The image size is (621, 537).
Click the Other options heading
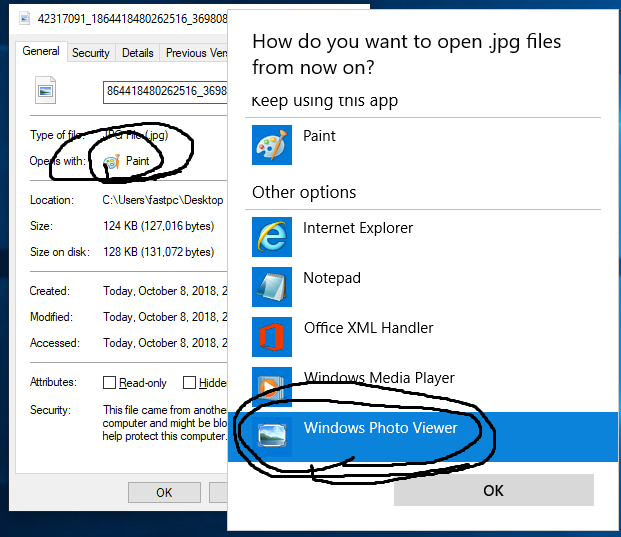pos(304,192)
